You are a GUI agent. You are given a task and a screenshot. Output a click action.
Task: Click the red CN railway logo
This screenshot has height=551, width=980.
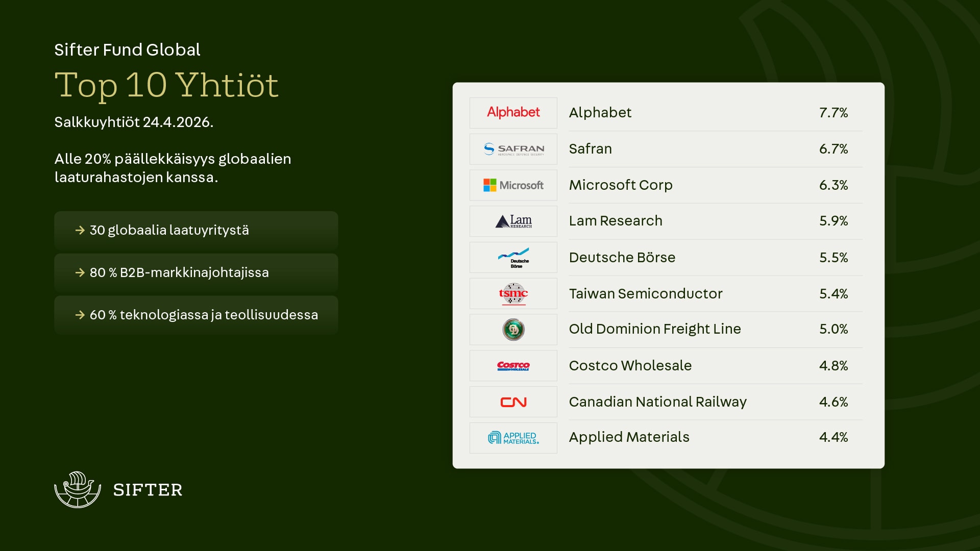coord(513,402)
